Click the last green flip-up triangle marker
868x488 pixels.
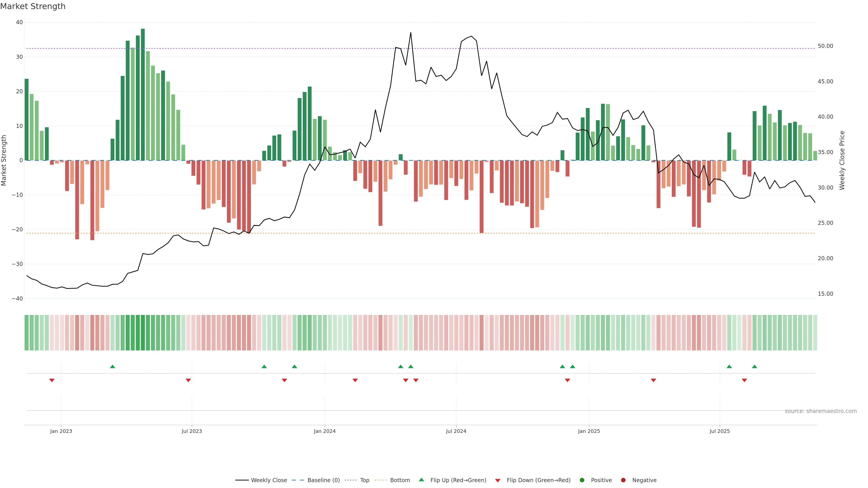pos(755,366)
